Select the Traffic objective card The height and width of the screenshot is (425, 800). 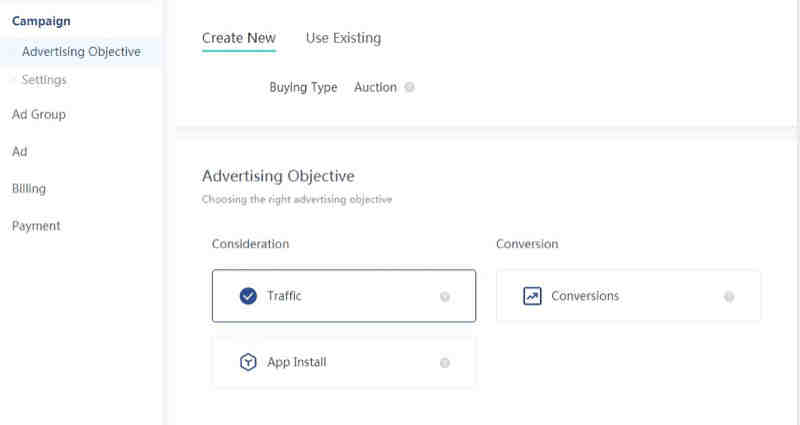344,296
